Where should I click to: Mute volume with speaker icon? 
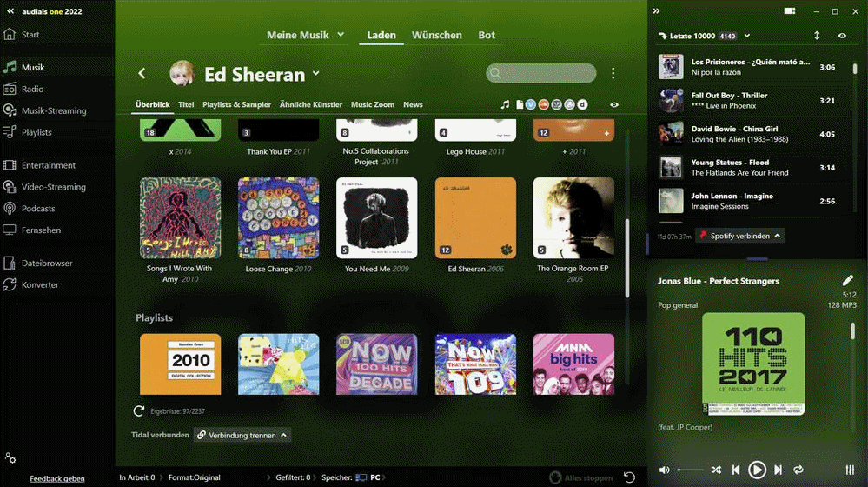coord(665,470)
